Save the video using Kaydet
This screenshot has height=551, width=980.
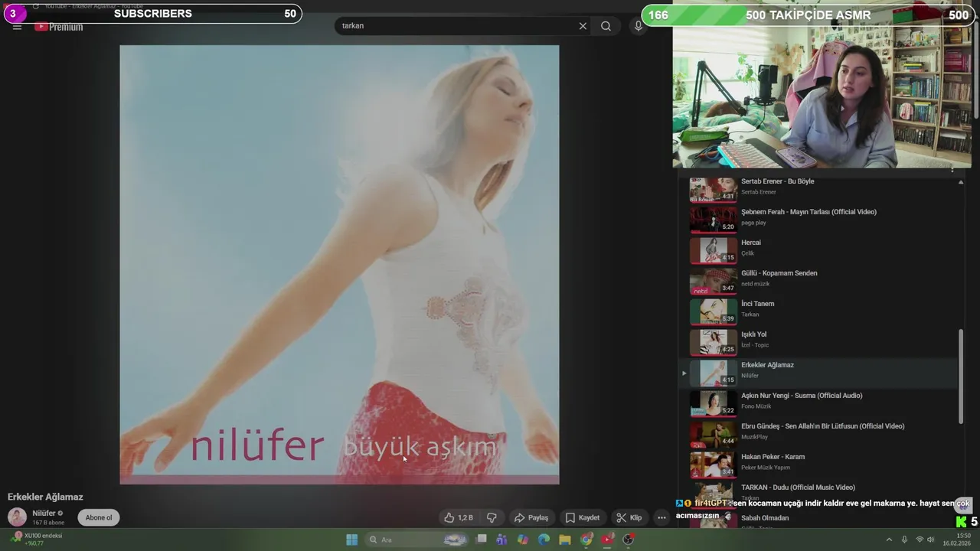582,517
